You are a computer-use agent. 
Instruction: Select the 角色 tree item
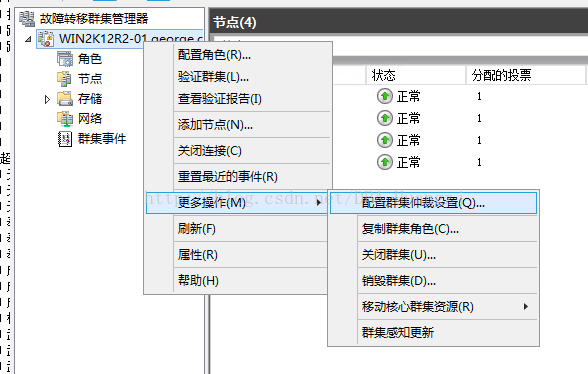pos(90,59)
